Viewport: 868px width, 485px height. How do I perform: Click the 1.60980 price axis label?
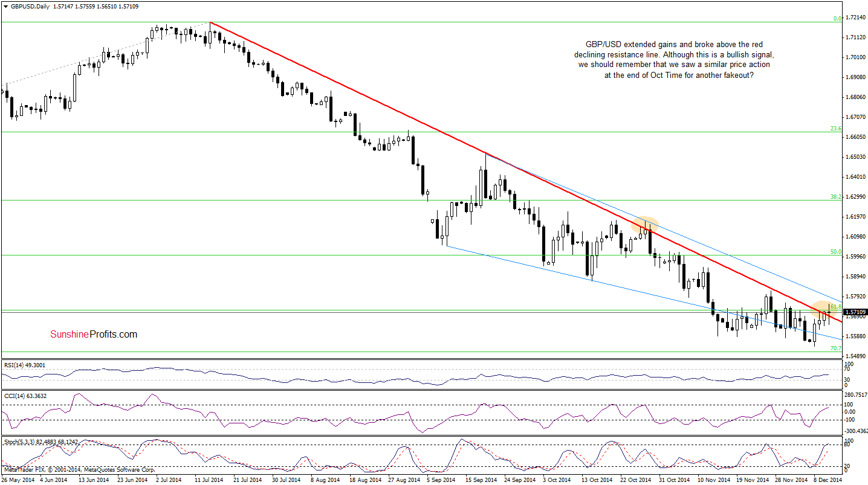click(x=855, y=237)
